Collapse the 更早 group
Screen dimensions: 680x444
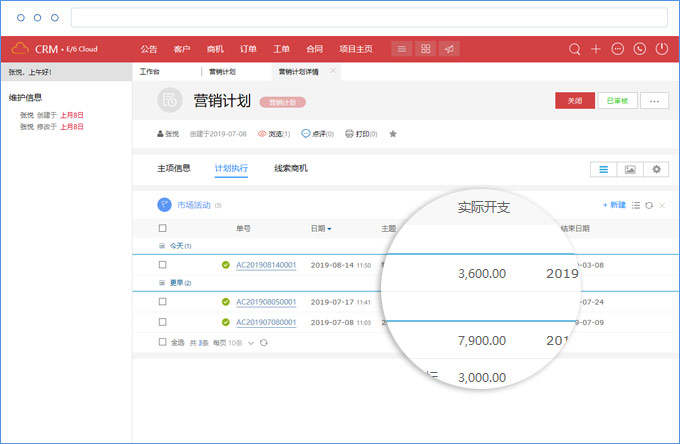tap(162, 283)
